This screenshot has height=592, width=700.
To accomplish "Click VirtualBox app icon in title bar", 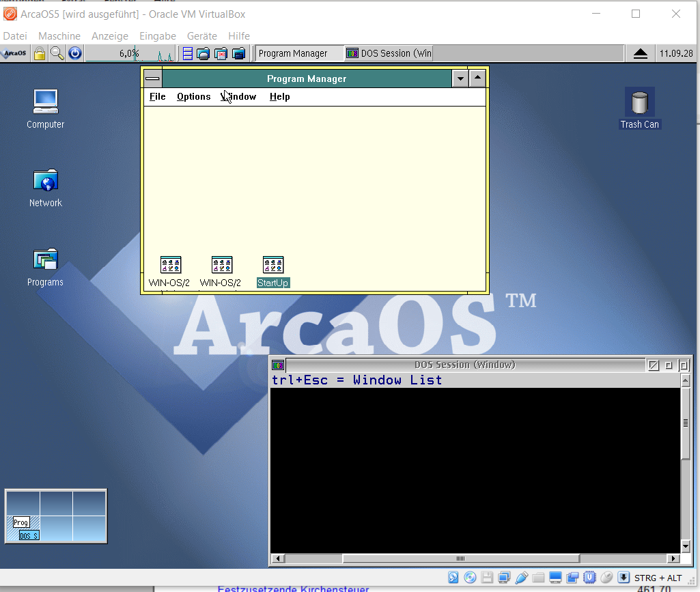I will click(10, 14).
